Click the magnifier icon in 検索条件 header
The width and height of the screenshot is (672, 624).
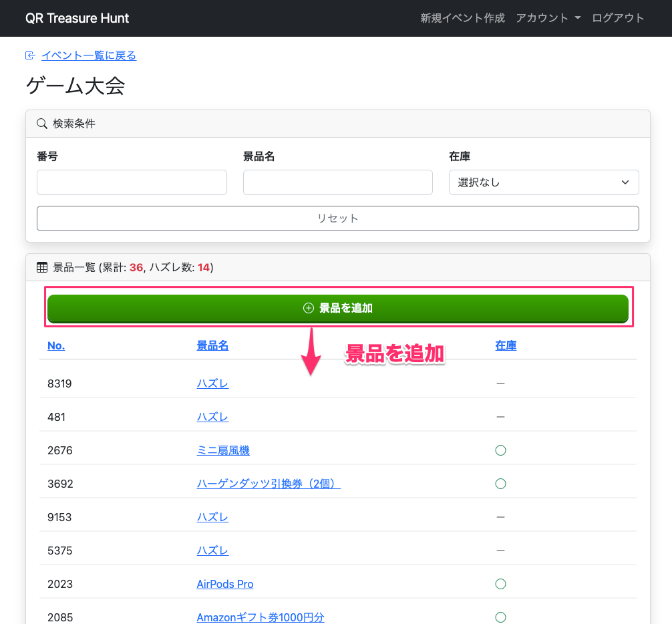42,124
